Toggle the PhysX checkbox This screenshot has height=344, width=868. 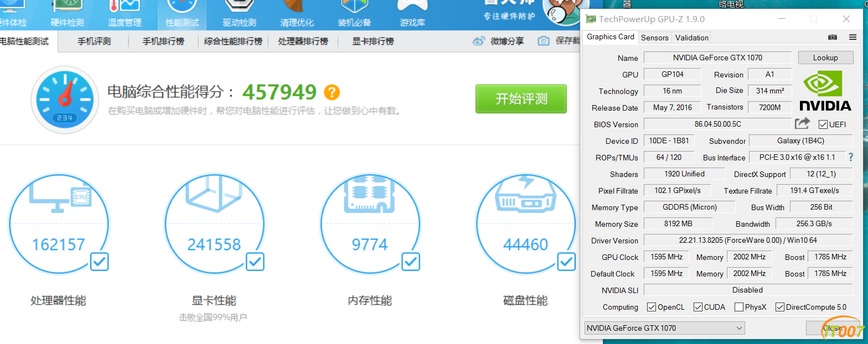coord(739,307)
